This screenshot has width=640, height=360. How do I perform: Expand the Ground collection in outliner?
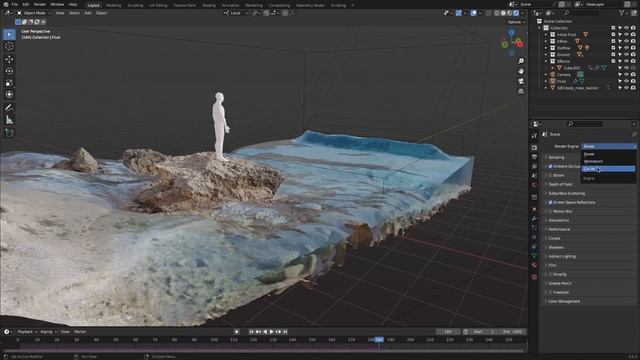546,54
